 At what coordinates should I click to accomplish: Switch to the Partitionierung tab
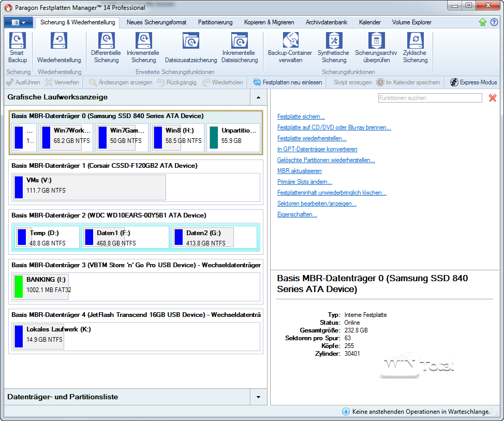215,22
